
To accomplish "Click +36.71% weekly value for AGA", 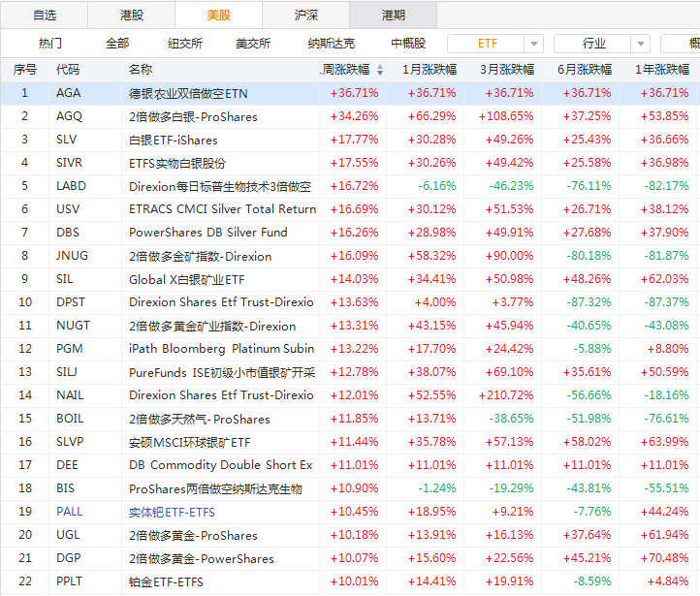I will 355,93.
